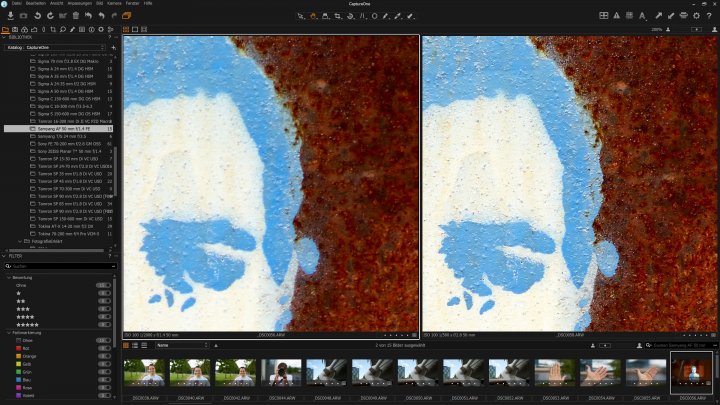Select the pointer select cursor tool

(x=301, y=16)
